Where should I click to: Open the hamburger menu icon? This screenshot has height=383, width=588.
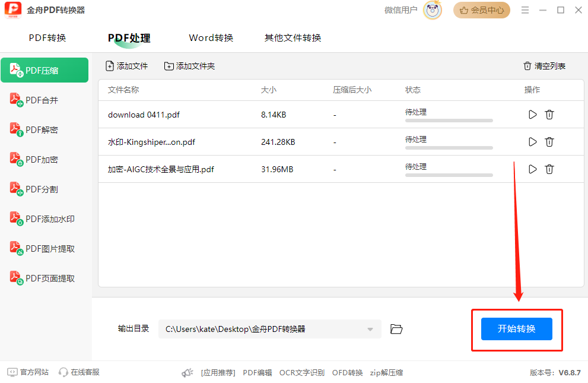[525, 10]
